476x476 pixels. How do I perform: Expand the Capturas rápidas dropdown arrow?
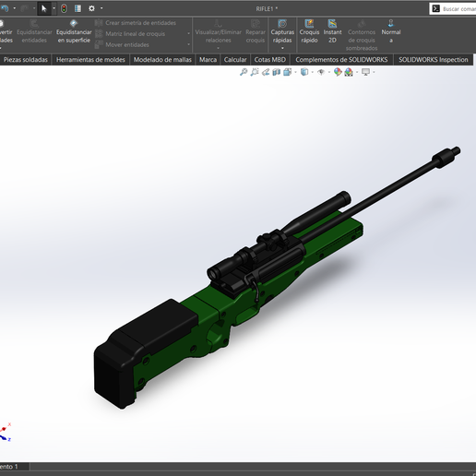click(x=282, y=48)
